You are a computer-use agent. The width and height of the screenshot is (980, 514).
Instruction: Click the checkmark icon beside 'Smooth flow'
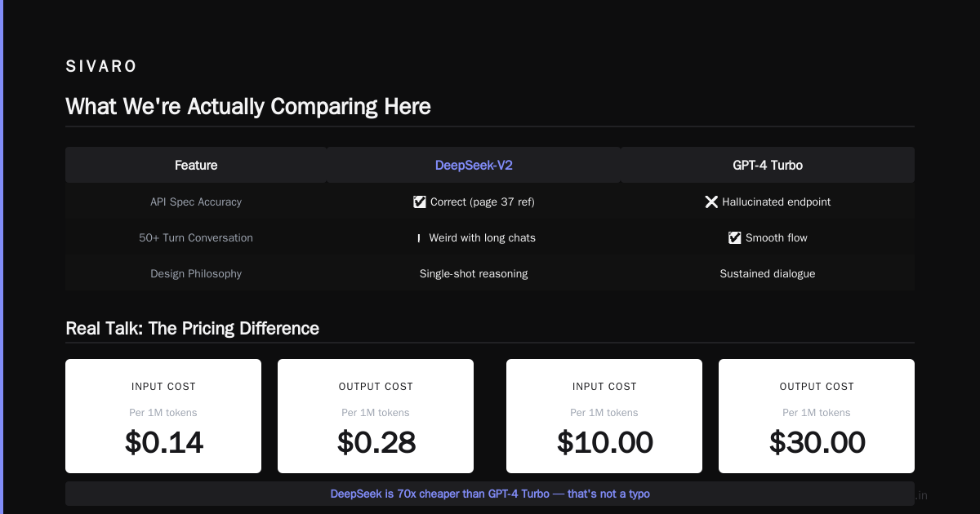tap(735, 237)
